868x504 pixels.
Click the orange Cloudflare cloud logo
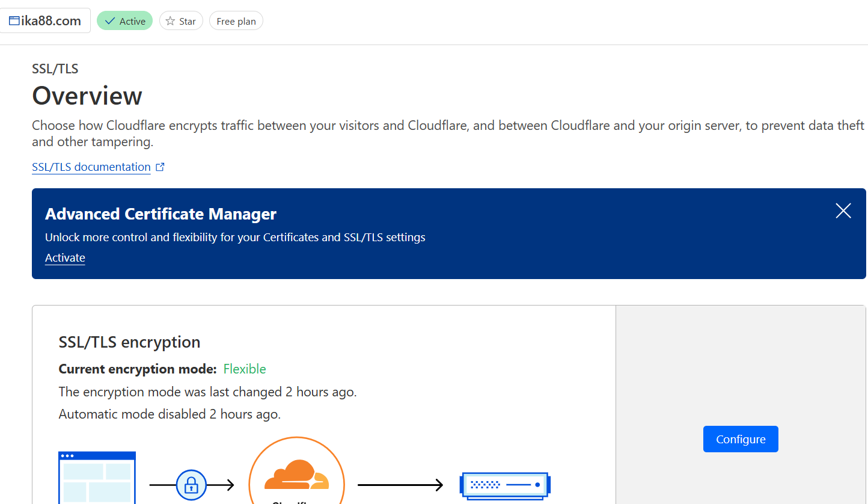296,475
